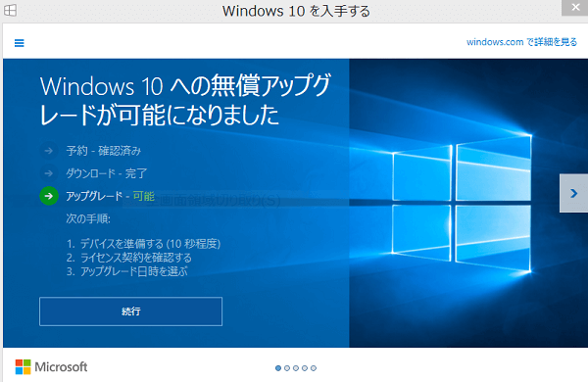
Task: Go to next slide with right chevron
Action: [x=573, y=193]
